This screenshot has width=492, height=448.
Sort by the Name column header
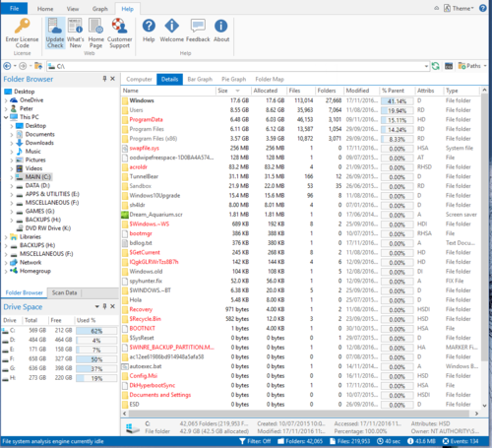168,91
